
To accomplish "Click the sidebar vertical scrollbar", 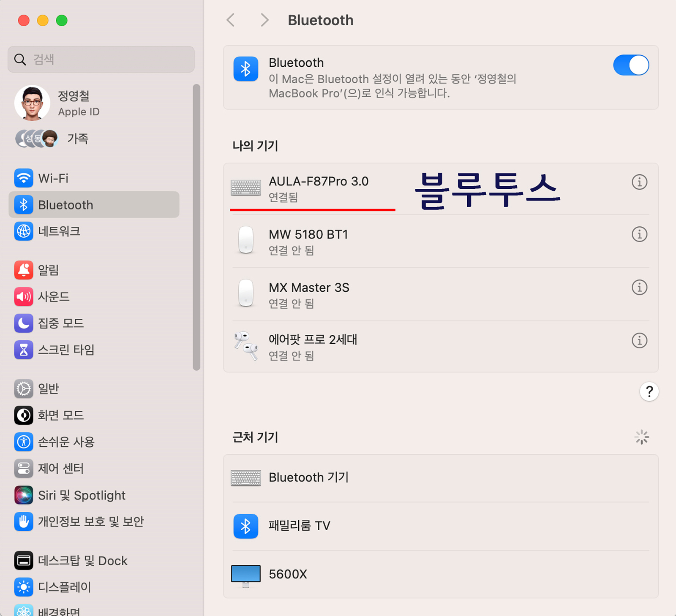I will click(196, 227).
